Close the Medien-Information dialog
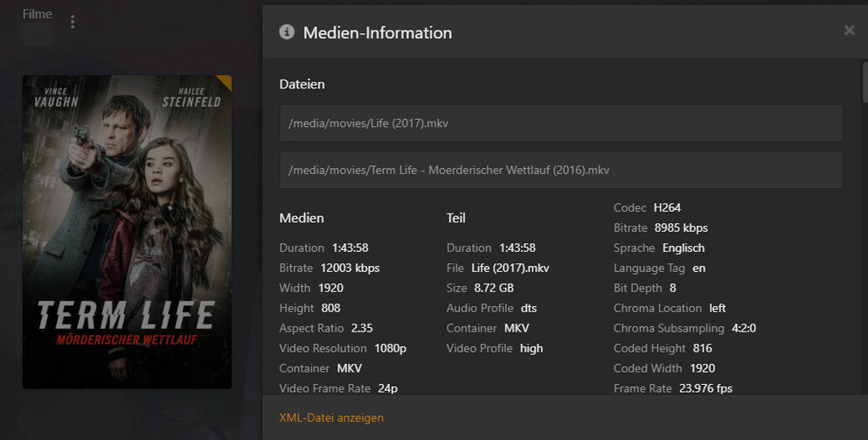This screenshot has height=440, width=868. point(849,30)
